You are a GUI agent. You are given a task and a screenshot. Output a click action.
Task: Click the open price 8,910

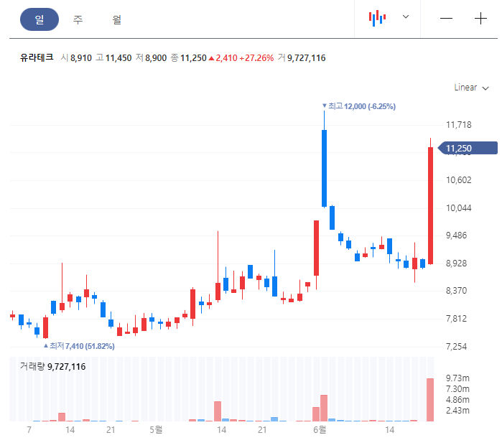coord(81,58)
